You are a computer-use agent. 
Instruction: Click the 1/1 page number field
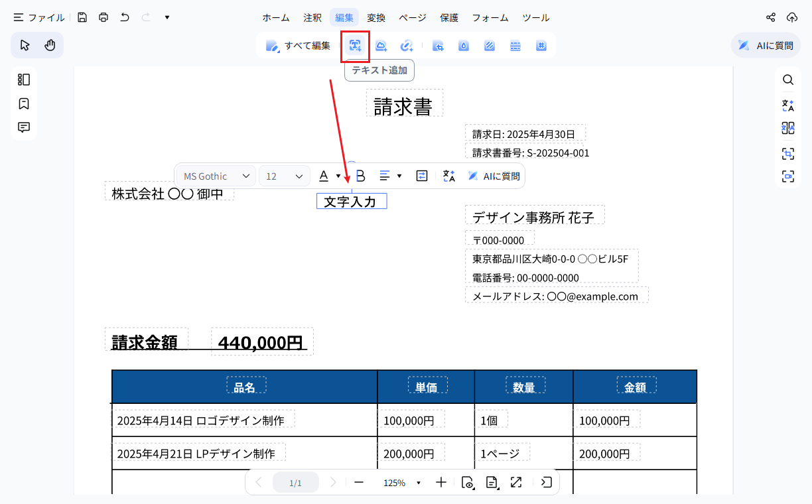(296, 483)
